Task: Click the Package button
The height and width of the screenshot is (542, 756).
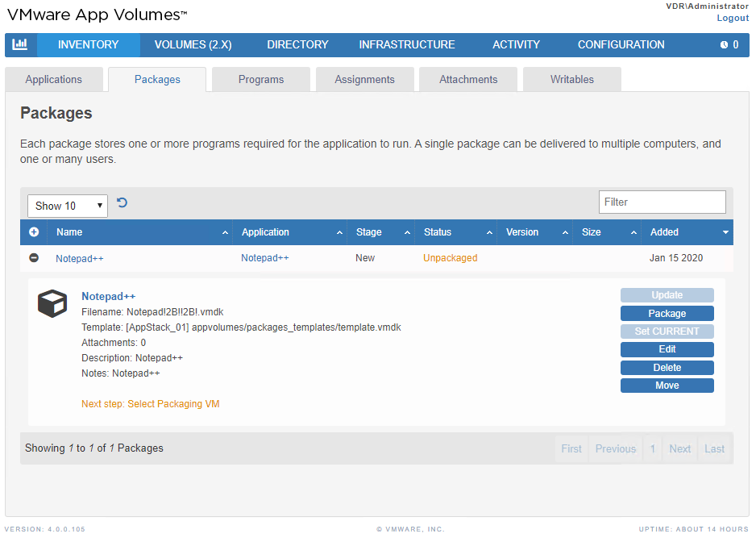Action: point(667,313)
